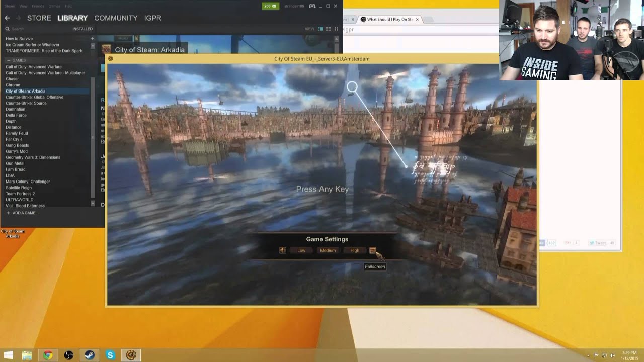Click ADD A GAME... link
This screenshot has width=644, height=362.
[x=22, y=213]
